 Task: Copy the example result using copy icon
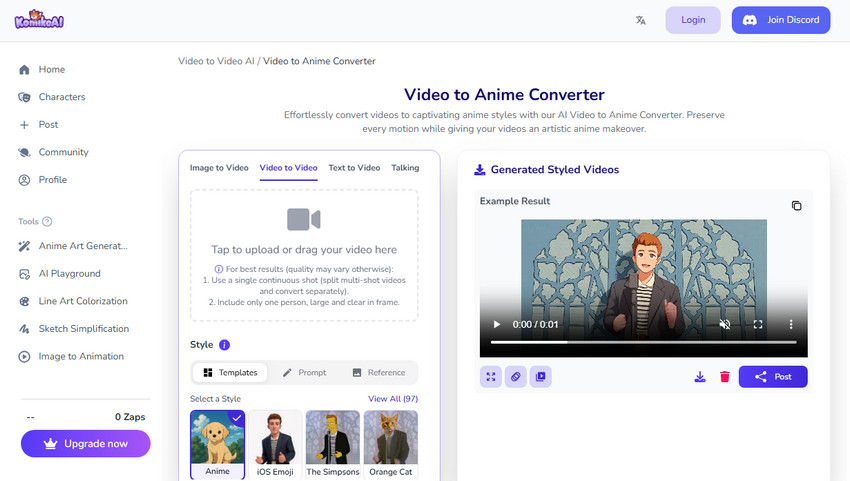pos(796,205)
